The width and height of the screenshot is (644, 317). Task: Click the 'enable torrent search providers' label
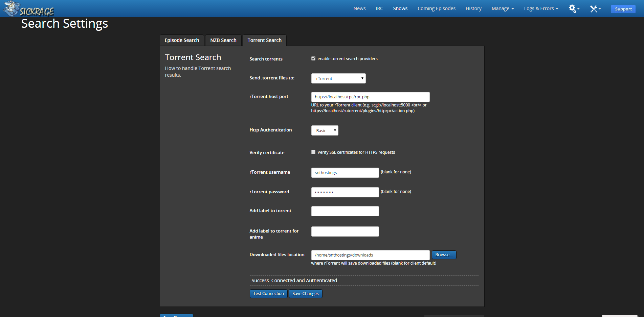coord(348,59)
